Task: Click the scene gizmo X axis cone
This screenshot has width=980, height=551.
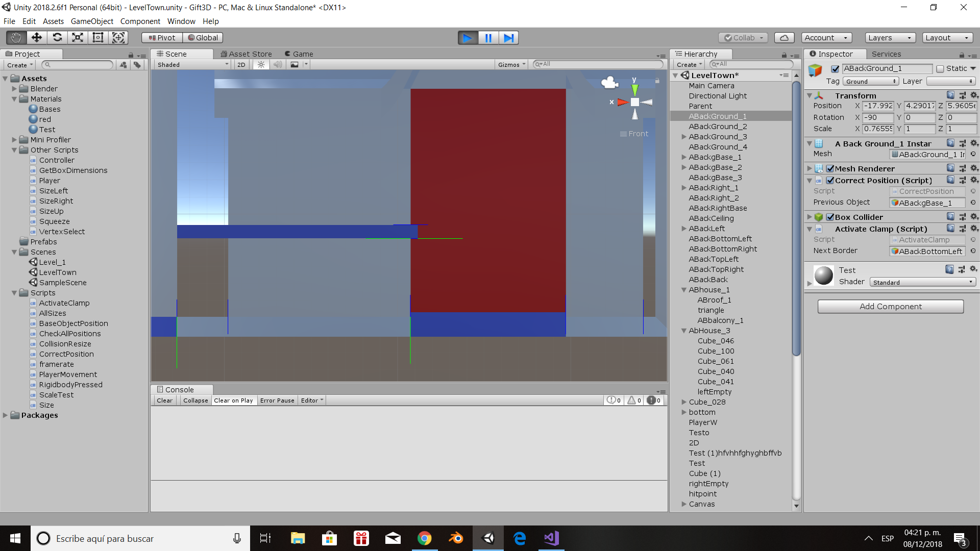Action: pos(622,102)
